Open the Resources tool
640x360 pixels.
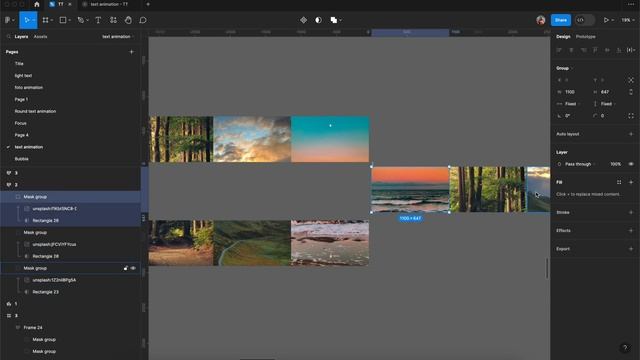(x=113, y=20)
